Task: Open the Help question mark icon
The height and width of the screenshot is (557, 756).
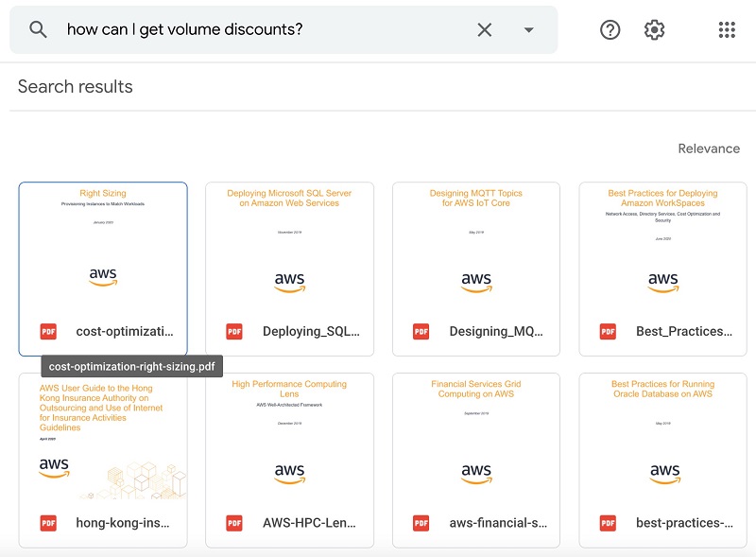Action: point(610,30)
